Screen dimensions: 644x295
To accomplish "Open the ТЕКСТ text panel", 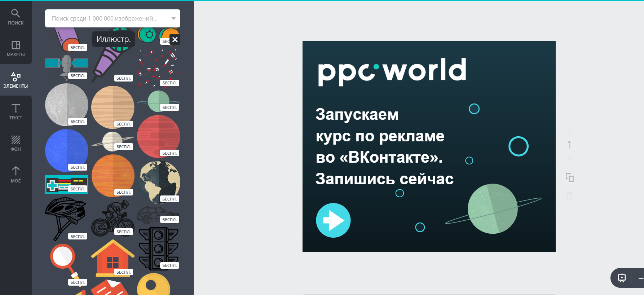I will coord(16,112).
